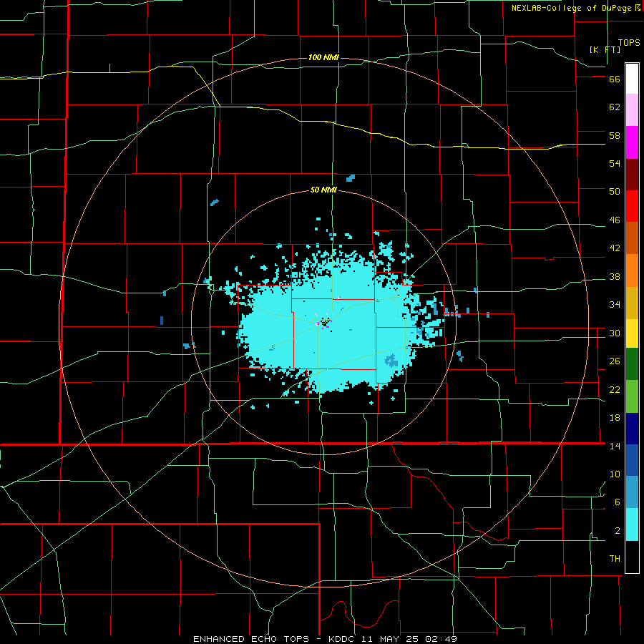
Task: Click the 42 legend scale value
Action: click(x=615, y=248)
